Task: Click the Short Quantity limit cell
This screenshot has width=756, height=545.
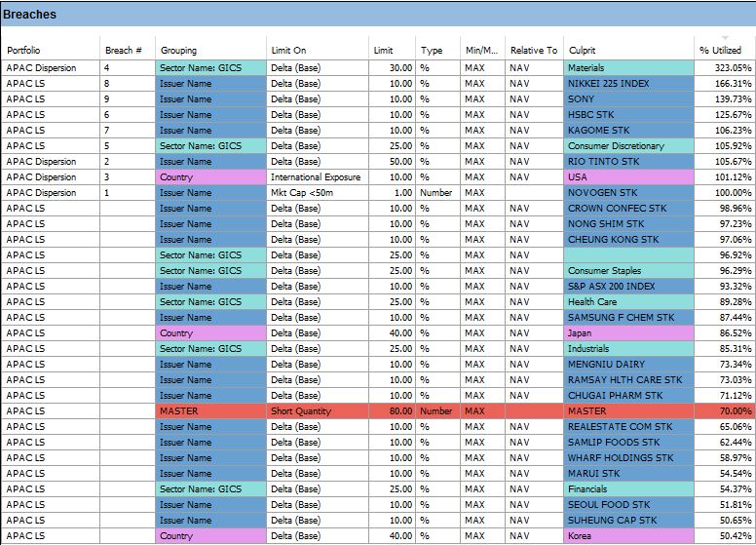Action: click(317, 411)
